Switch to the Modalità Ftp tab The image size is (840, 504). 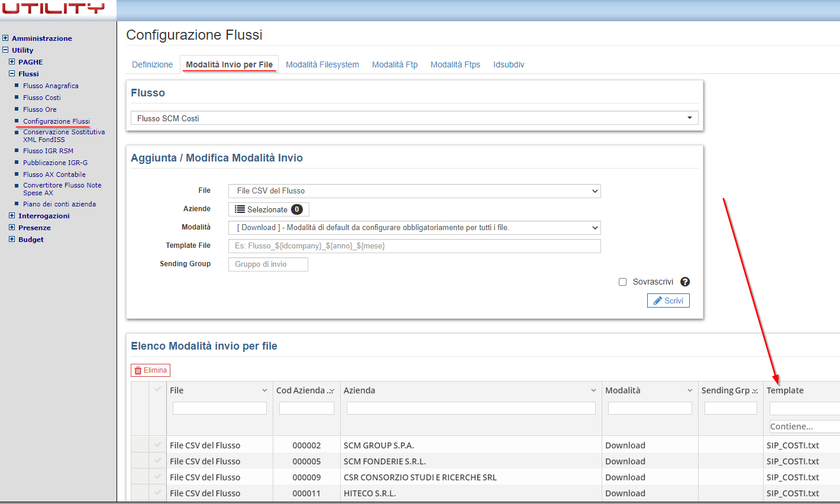pos(395,64)
